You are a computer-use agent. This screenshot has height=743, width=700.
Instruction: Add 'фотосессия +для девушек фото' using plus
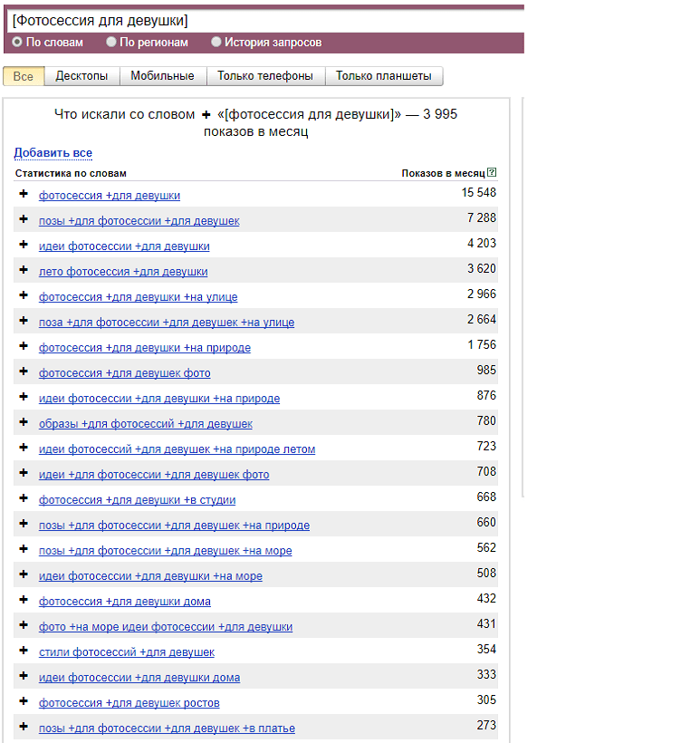(x=24, y=371)
